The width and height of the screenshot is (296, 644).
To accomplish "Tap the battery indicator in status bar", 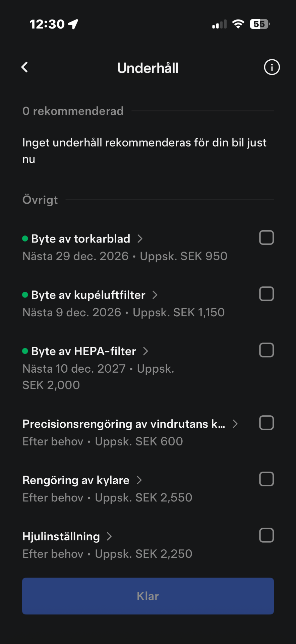I will point(259,24).
